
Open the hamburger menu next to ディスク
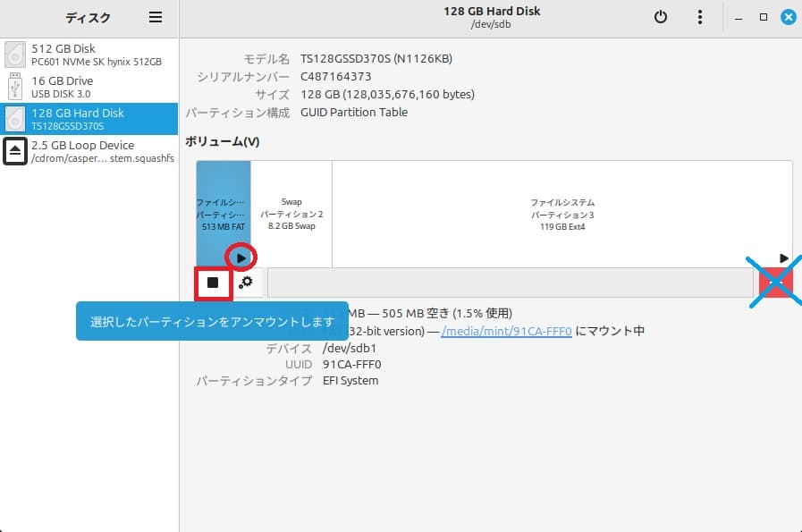(x=154, y=16)
